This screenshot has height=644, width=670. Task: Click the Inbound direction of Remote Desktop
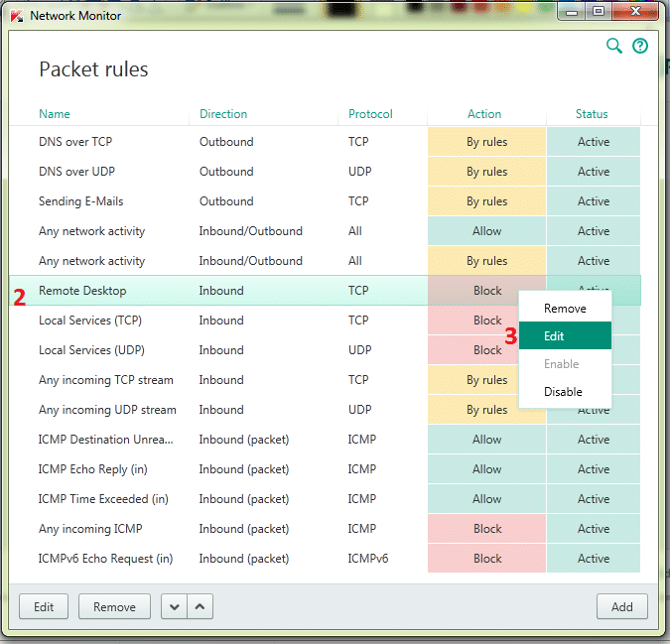coord(221,291)
